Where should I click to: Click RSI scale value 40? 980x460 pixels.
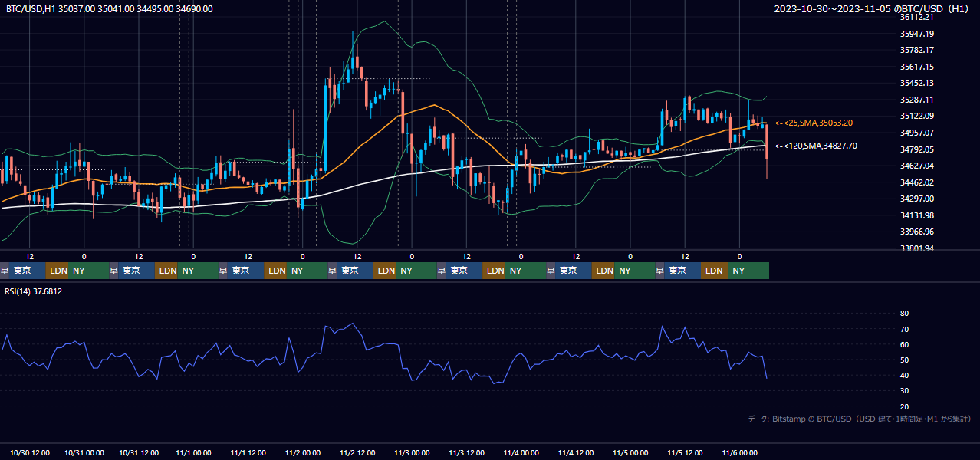click(x=904, y=375)
